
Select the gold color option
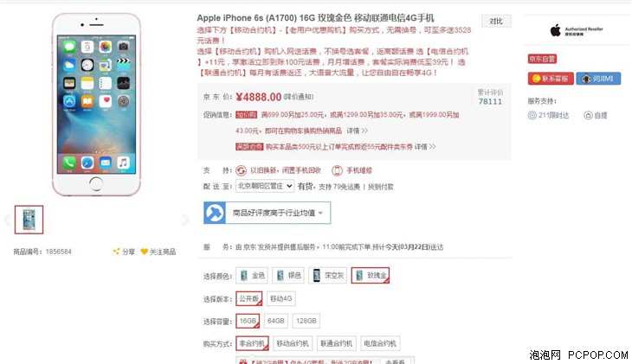click(x=252, y=276)
